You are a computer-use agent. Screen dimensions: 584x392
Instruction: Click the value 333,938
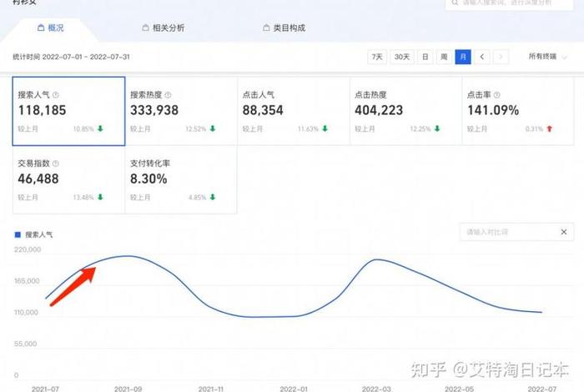point(154,110)
